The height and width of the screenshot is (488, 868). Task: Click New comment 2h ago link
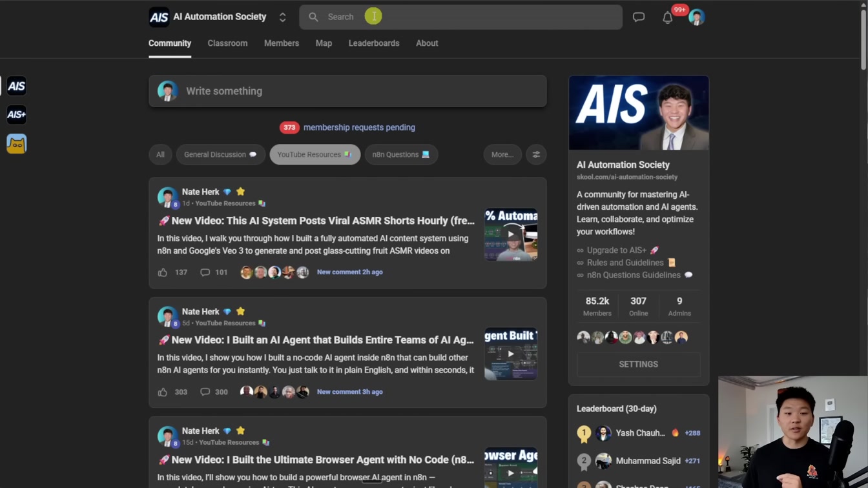tap(349, 272)
